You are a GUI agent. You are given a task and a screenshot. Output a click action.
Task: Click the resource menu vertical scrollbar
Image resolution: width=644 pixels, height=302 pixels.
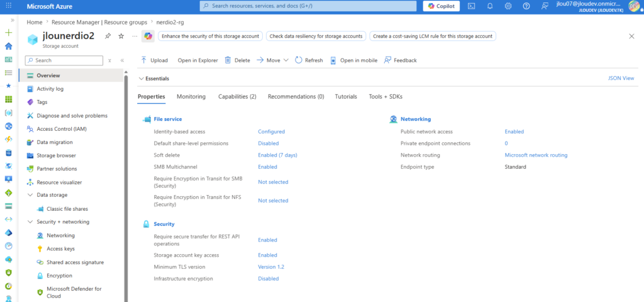[126, 189]
